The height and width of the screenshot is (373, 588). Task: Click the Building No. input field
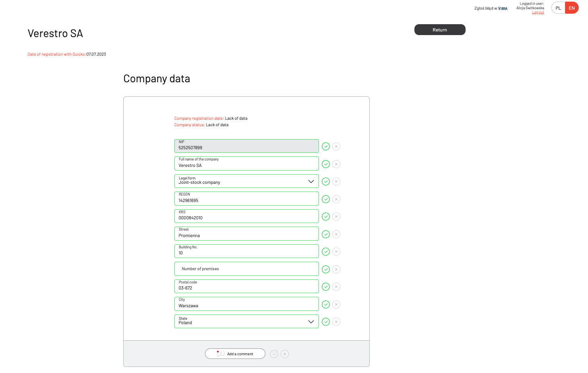click(246, 251)
